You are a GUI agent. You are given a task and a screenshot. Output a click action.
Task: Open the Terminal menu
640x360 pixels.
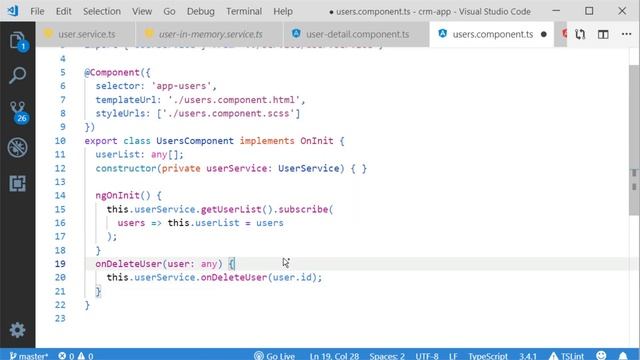244,11
